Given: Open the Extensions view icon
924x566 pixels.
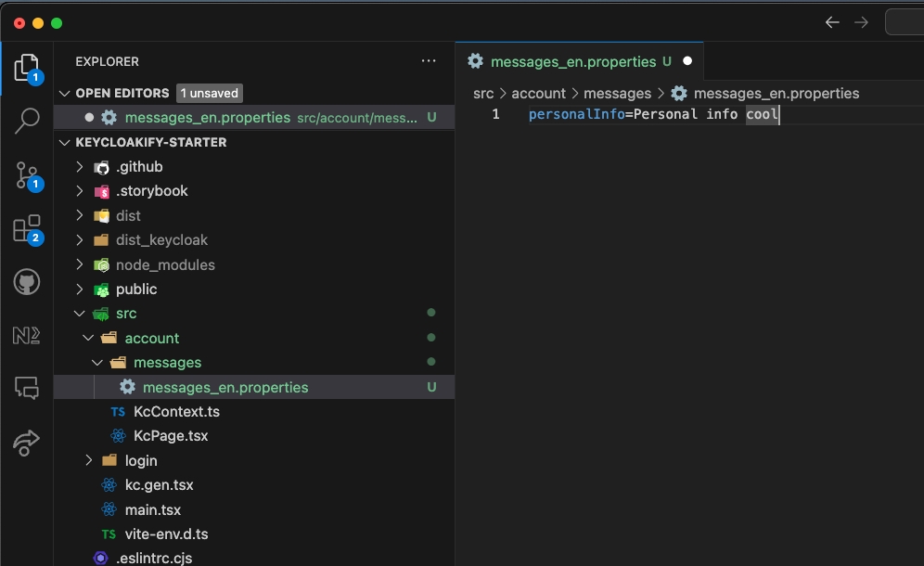Looking at the screenshot, I should (x=27, y=229).
